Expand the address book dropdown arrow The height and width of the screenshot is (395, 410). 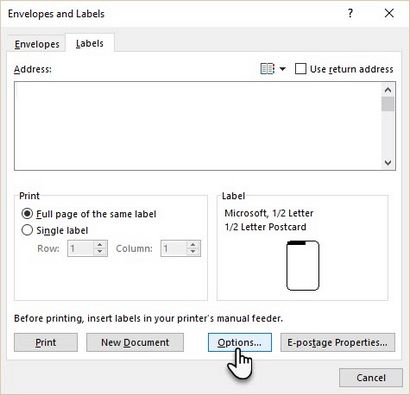pos(283,69)
